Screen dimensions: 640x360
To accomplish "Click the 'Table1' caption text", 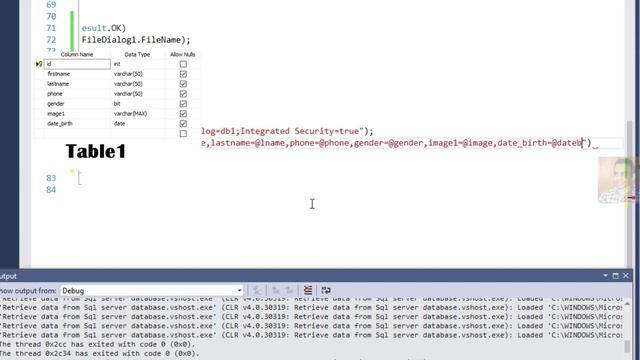I will tap(96, 151).
